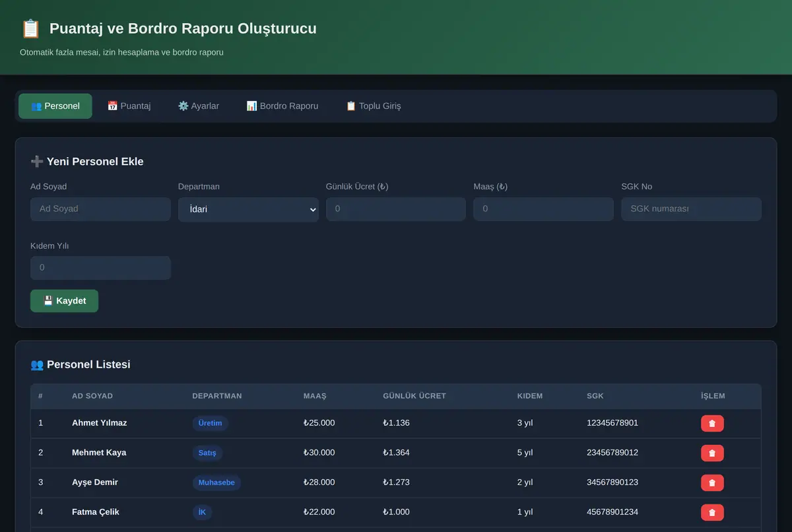Switch to the Personel tab
The image size is (792, 532).
[x=55, y=106]
